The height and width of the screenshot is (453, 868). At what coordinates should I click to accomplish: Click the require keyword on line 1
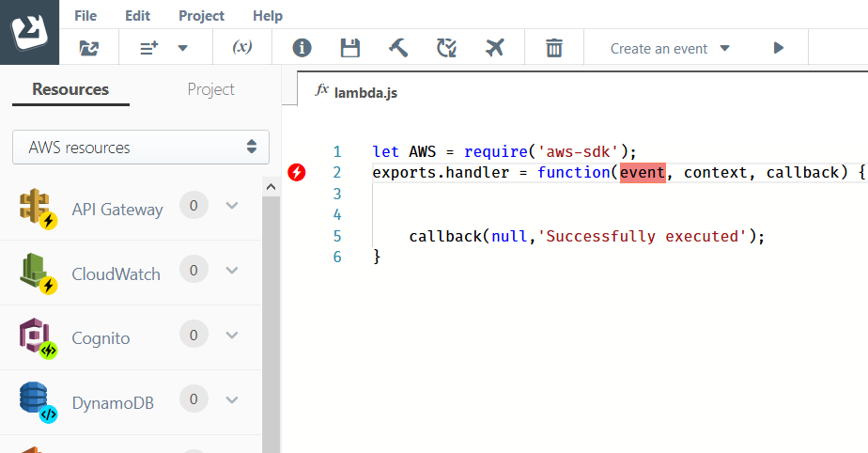[496, 151]
